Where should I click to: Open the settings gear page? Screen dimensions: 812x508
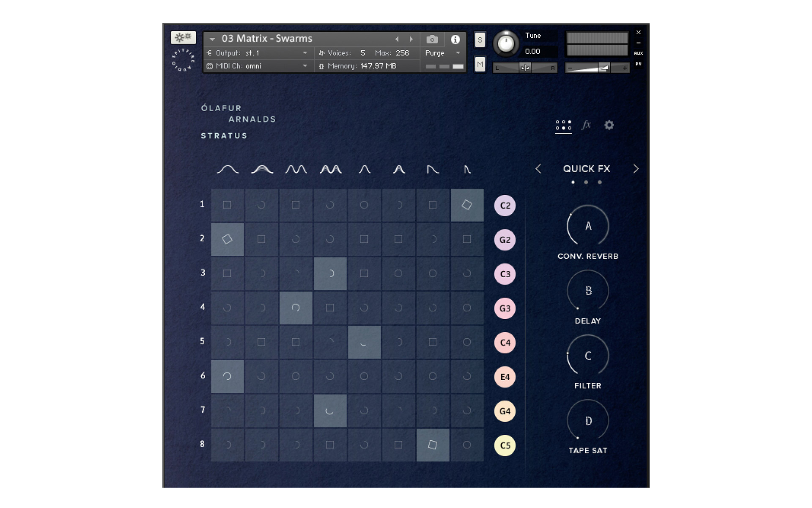[x=609, y=125]
